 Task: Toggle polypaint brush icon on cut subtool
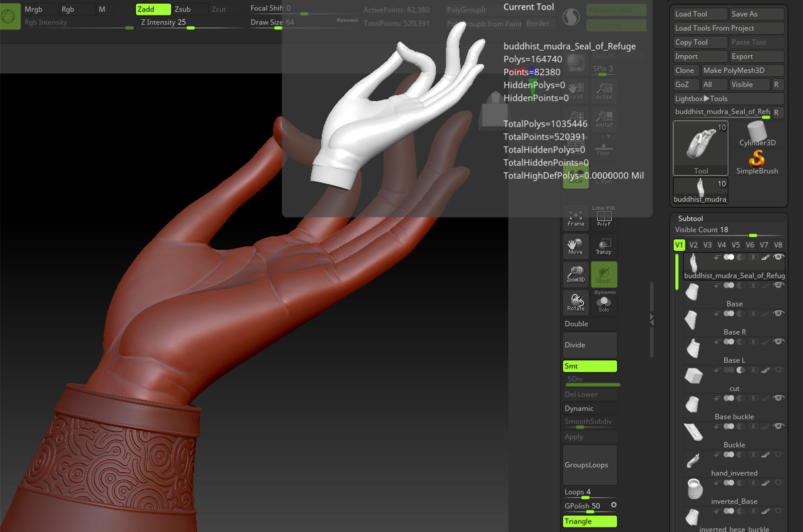[766, 370]
